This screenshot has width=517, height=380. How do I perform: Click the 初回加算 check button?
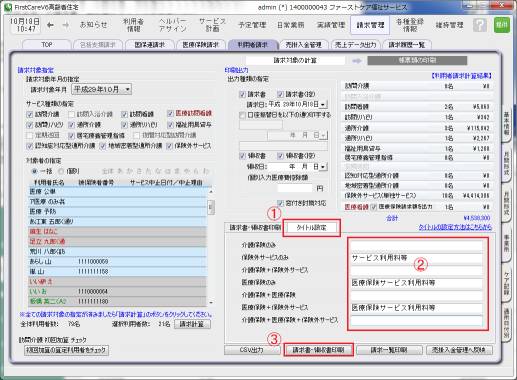66,350
